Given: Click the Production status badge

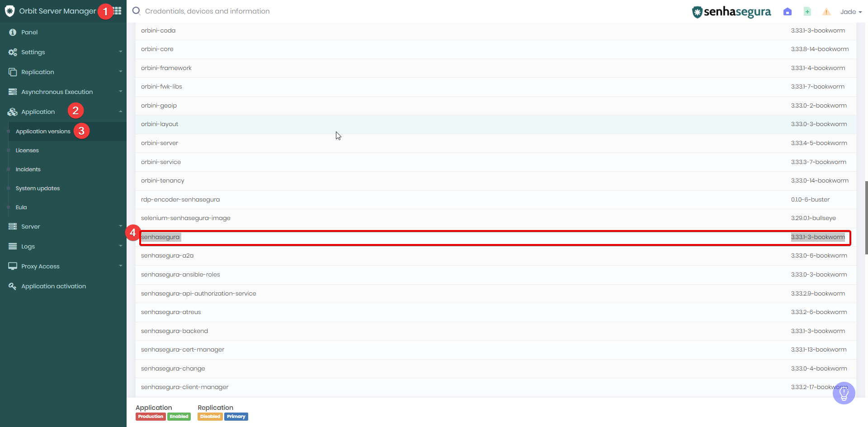Looking at the screenshot, I should point(151,417).
